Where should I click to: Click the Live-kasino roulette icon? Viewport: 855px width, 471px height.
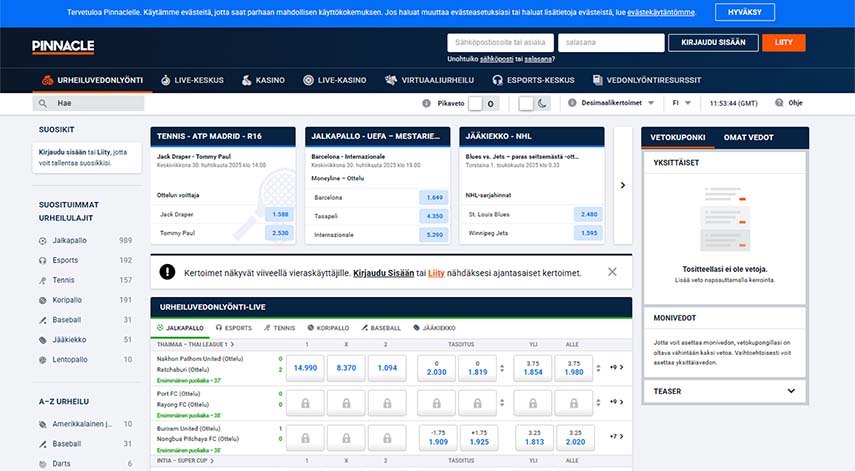308,80
